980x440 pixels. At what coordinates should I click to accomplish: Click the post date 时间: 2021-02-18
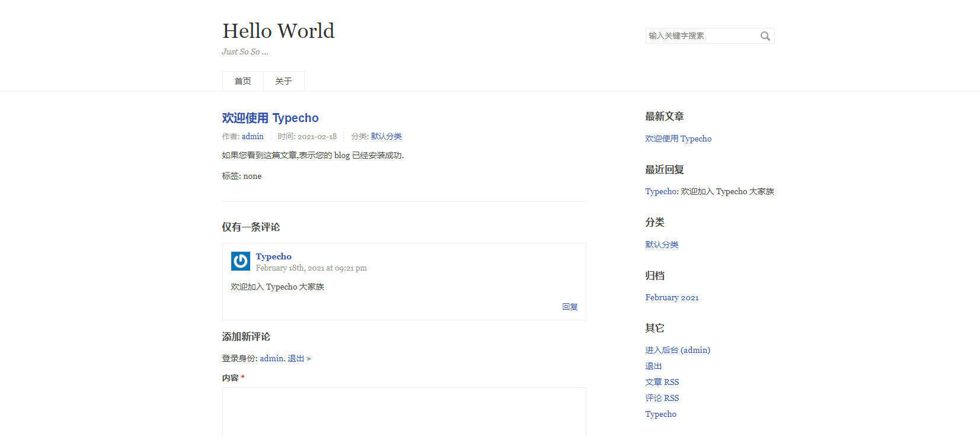click(307, 136)
